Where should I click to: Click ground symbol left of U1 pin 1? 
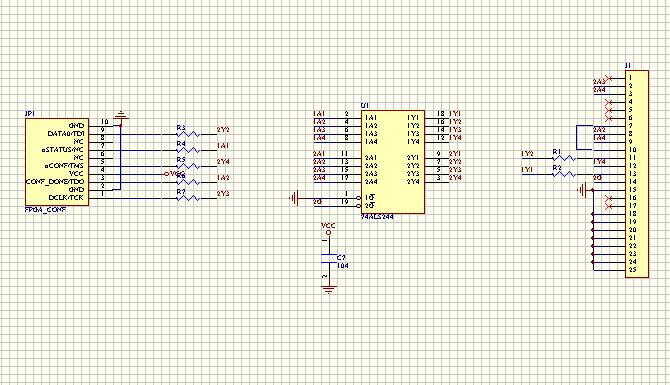click(x=294, y=198)
